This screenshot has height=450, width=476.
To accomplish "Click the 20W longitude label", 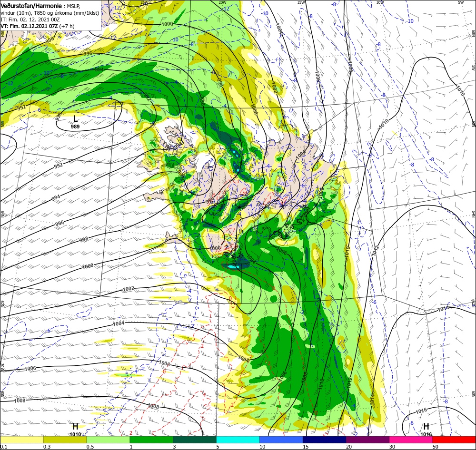I will tap(222, 2).
